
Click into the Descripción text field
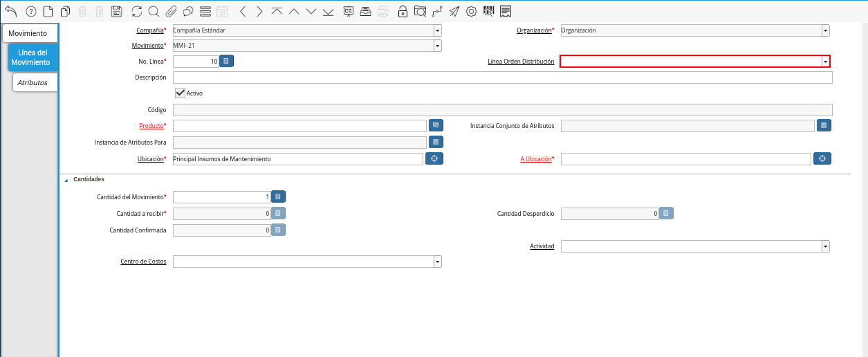pyautogui.click(x=502, y=77)
